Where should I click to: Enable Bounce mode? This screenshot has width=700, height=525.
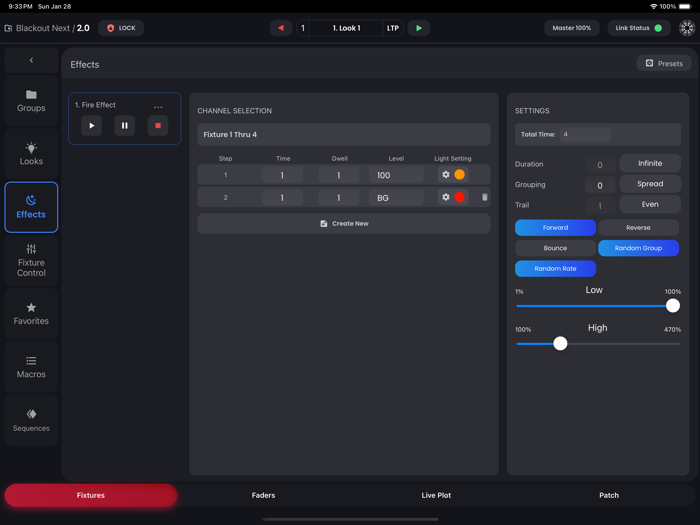(555, 248)
